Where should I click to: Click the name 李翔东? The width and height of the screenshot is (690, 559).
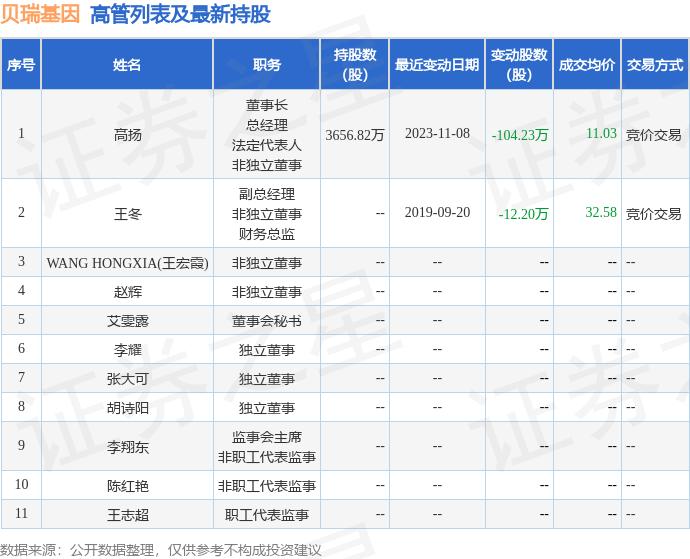click(128, 447)
